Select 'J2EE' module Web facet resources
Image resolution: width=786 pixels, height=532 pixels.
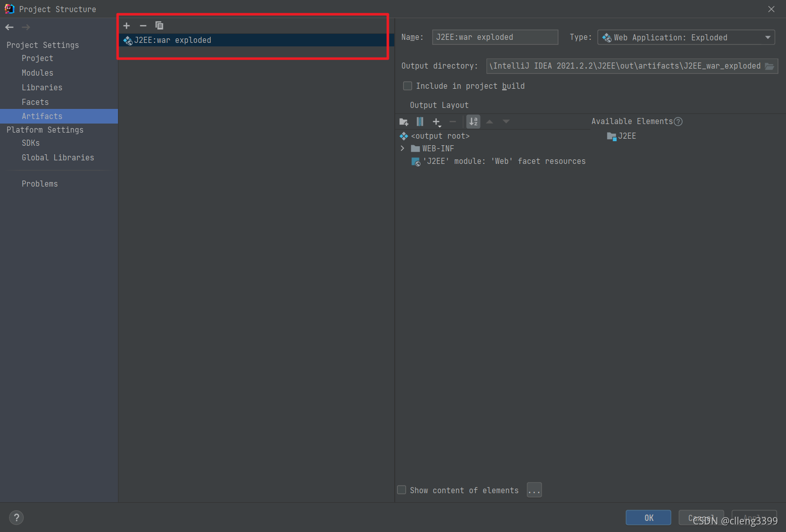click(499, 161)
